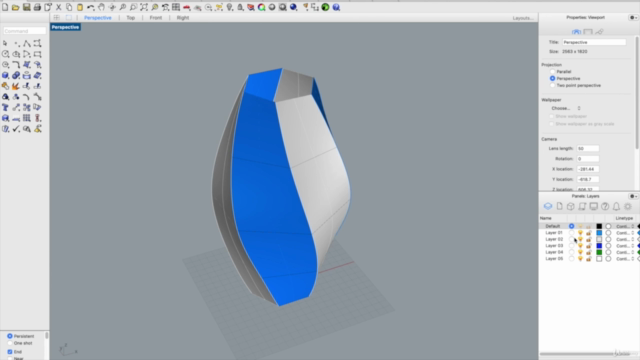Click the Name column header
Viewport: 640px width, 360px height.
(546, 218)
